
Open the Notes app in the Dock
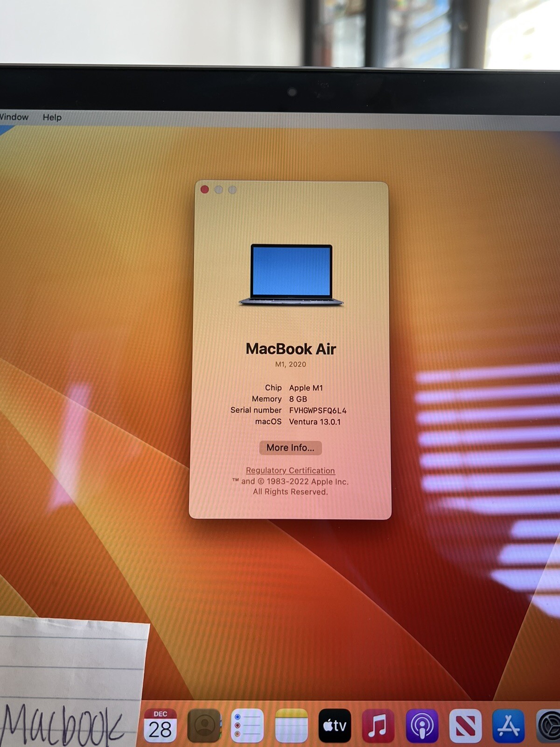point(291,726)
